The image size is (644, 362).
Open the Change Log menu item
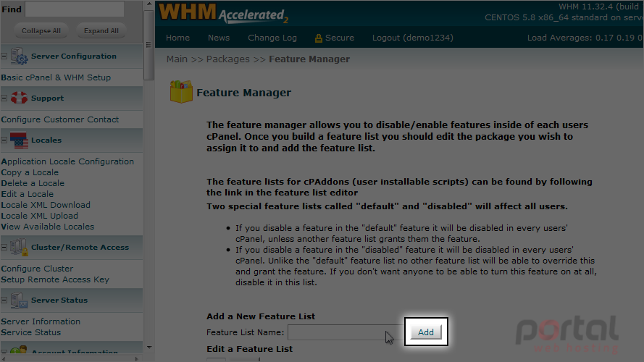pyautogui.click(x=272, y=38)
